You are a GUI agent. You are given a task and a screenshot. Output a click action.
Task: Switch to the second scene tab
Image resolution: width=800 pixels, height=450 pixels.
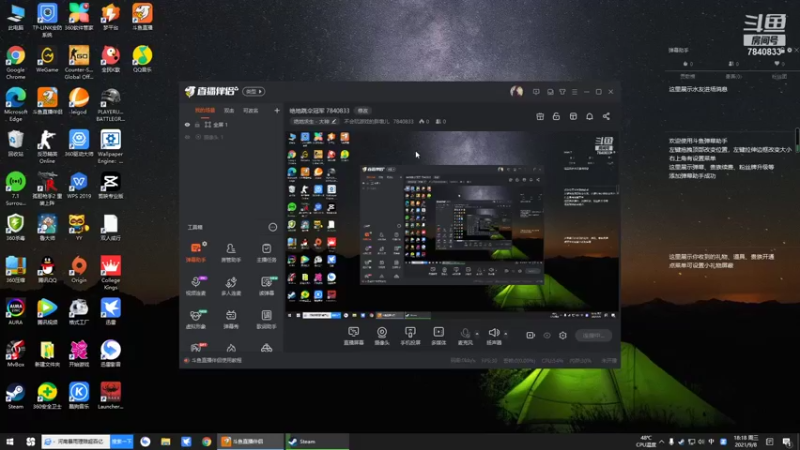click(x=229, y=111)
